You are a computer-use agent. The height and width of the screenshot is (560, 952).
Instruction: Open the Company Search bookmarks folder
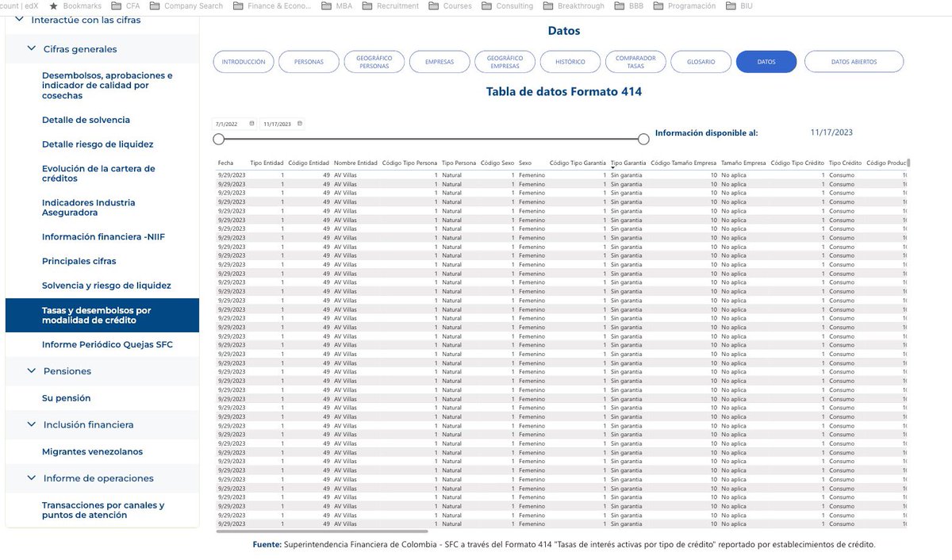[x=186, y=6]
